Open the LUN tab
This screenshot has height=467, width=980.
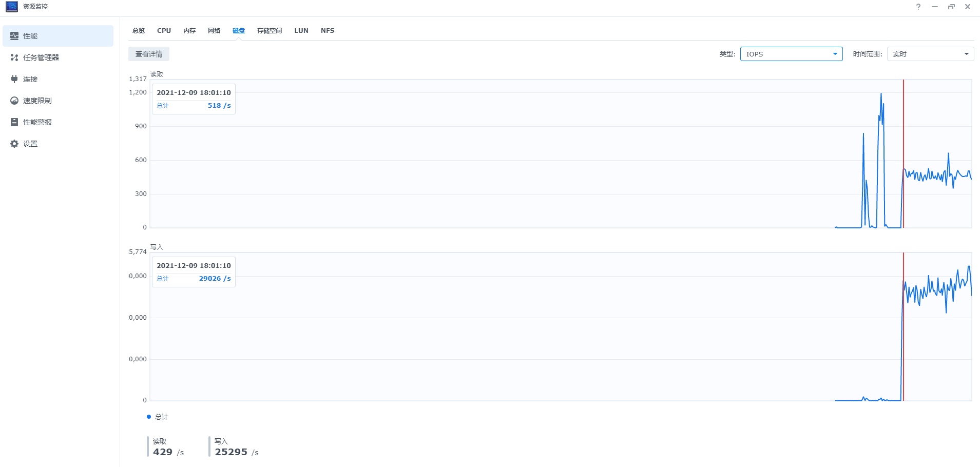301,31
